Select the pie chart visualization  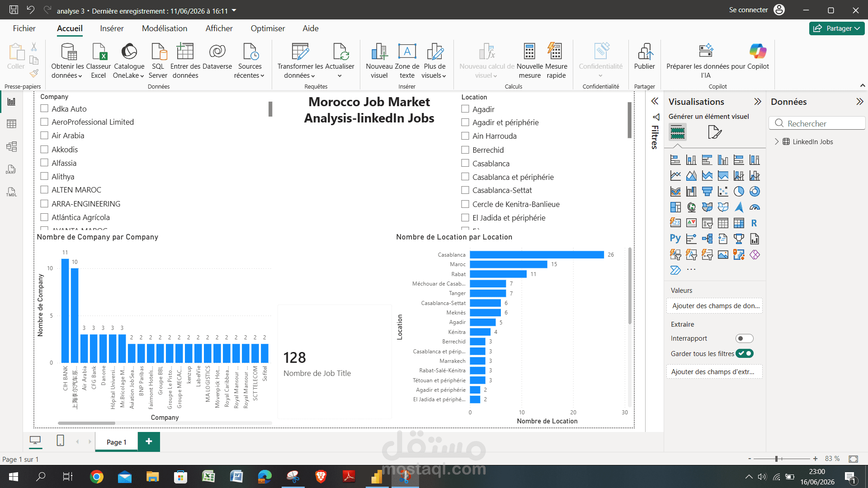pos(739,192)
